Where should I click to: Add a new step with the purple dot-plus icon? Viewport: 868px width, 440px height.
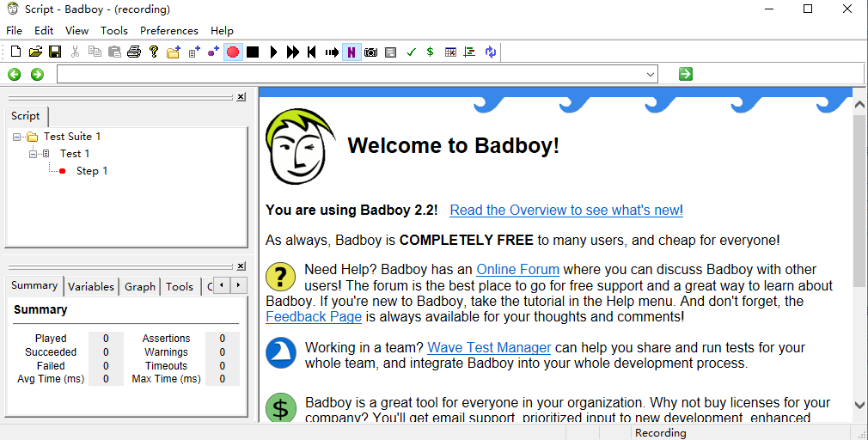tap(213, 52)
